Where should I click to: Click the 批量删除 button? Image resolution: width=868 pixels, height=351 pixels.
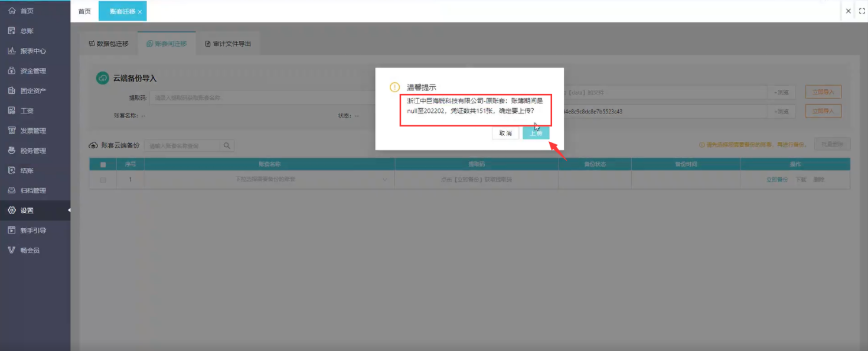coord(833,144)
